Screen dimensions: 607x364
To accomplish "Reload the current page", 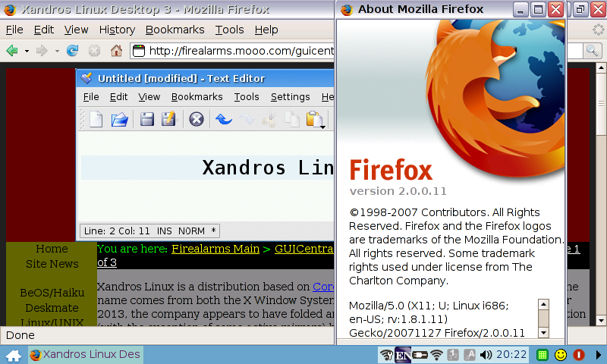I will point(72,50).
